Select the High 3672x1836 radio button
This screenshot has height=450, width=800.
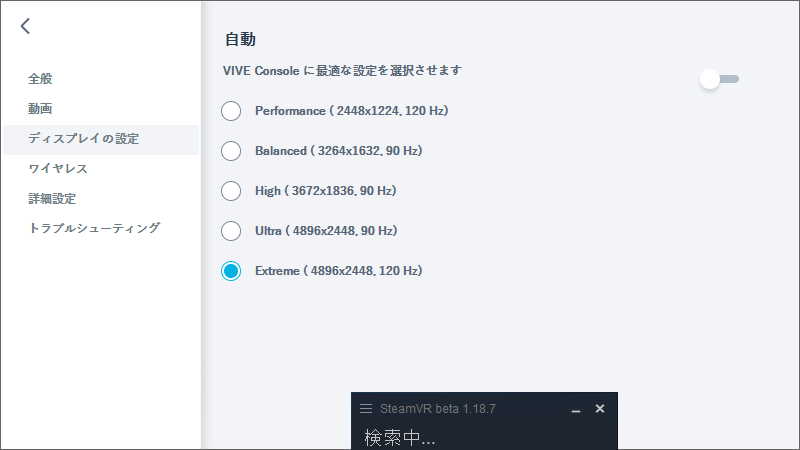coord(231,190)
